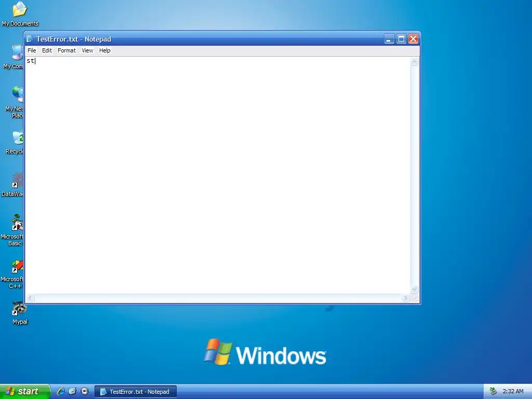Open the File menu in Notepad
The width and height of the screenshot is (532, 399).
(x=32, y=50)
